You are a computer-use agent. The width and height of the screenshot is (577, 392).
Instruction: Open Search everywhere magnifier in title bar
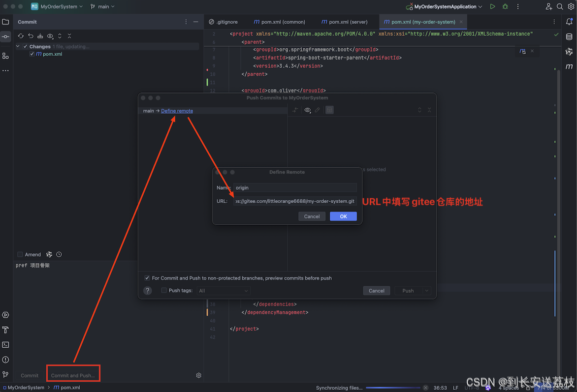coord(560,6)
